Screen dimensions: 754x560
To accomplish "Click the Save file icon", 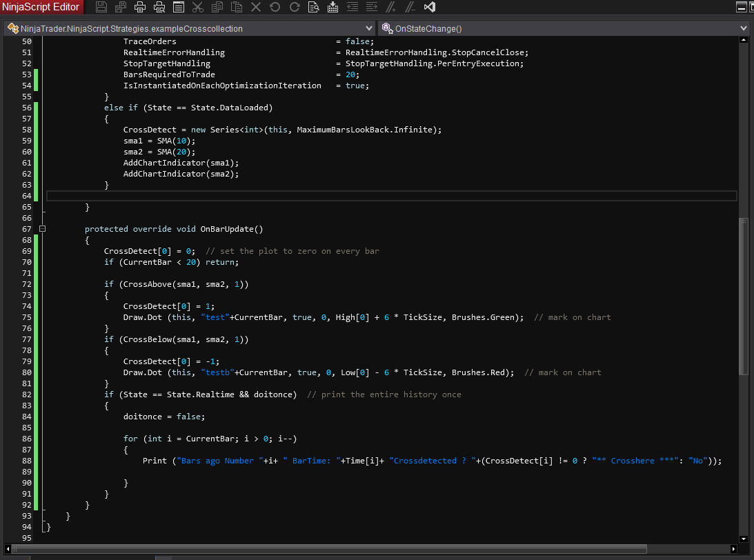I will (101, 8).
